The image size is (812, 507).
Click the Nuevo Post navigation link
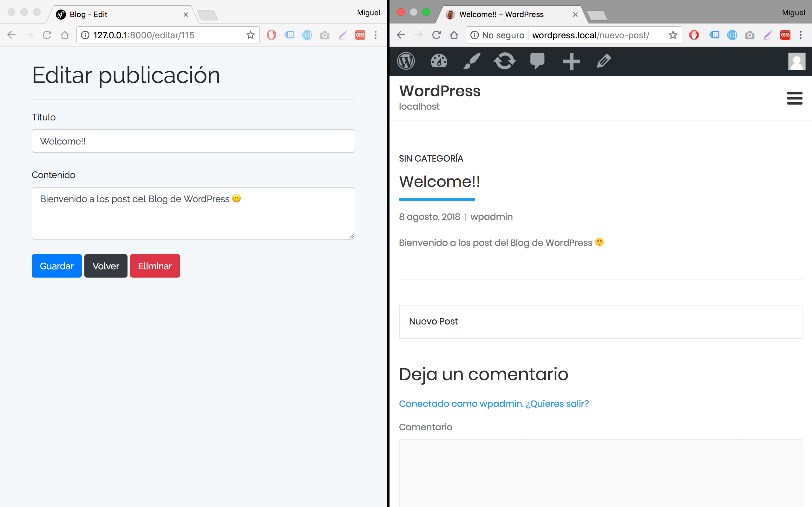(x=433, y=321)
